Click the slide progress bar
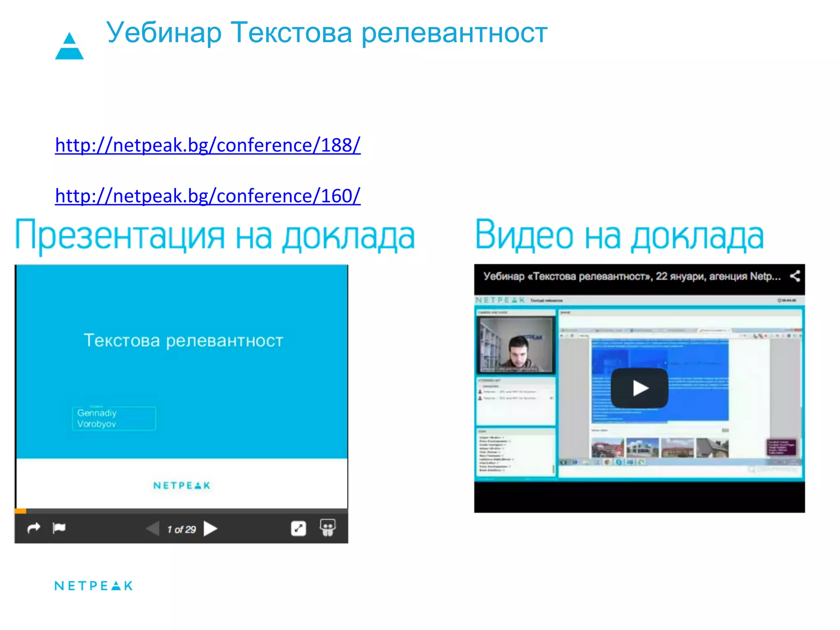 click(x=181, y=511)
